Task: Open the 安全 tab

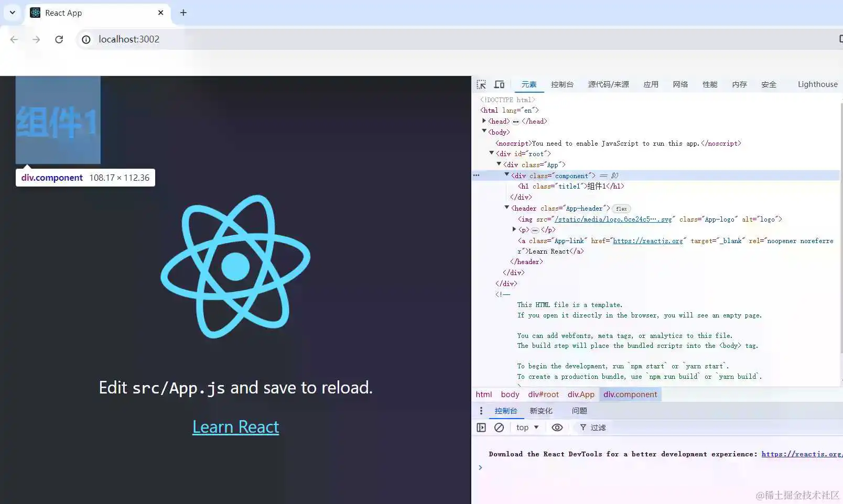Action: (769, 84)
